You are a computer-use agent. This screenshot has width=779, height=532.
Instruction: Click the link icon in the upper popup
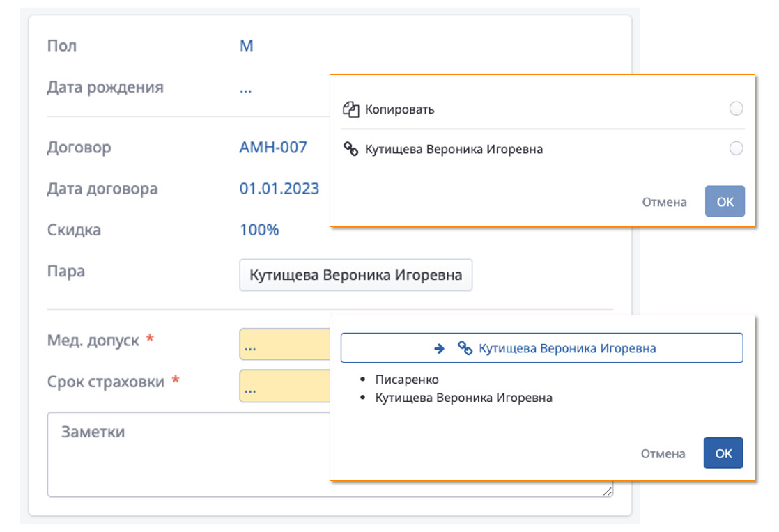350,149
